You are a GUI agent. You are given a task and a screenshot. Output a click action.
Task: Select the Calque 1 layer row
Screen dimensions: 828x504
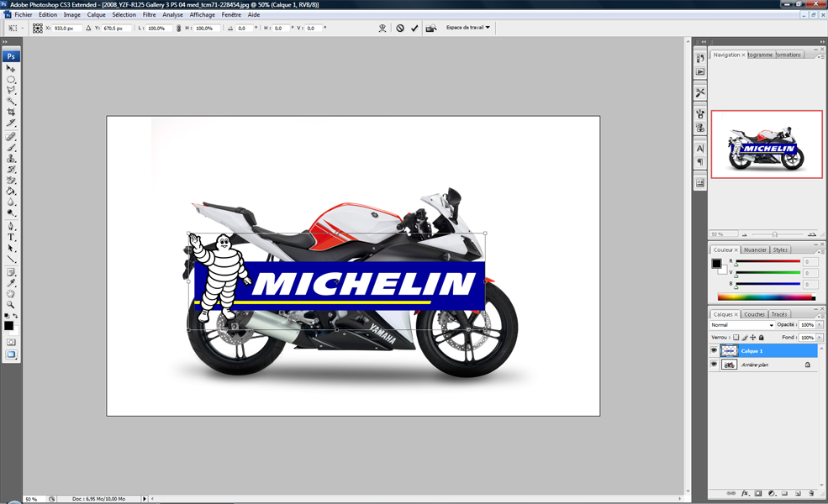pos(767,350)
